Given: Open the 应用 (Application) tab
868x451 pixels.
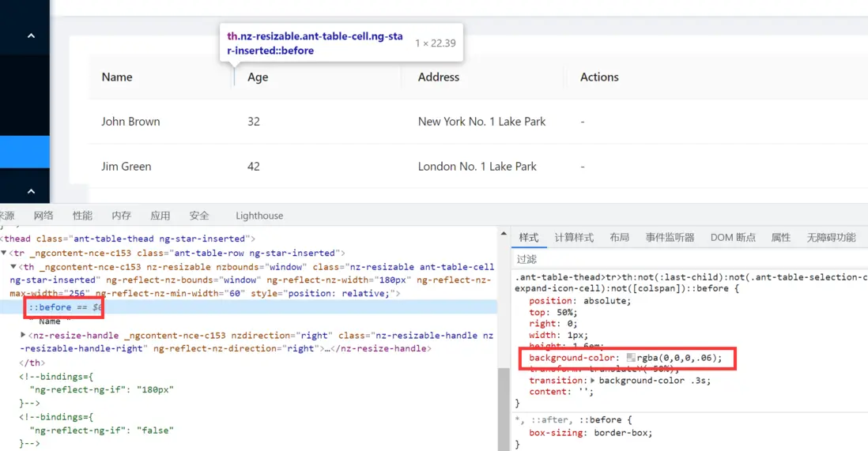Looking at the screenshot, I should click(x=160, y=216).
